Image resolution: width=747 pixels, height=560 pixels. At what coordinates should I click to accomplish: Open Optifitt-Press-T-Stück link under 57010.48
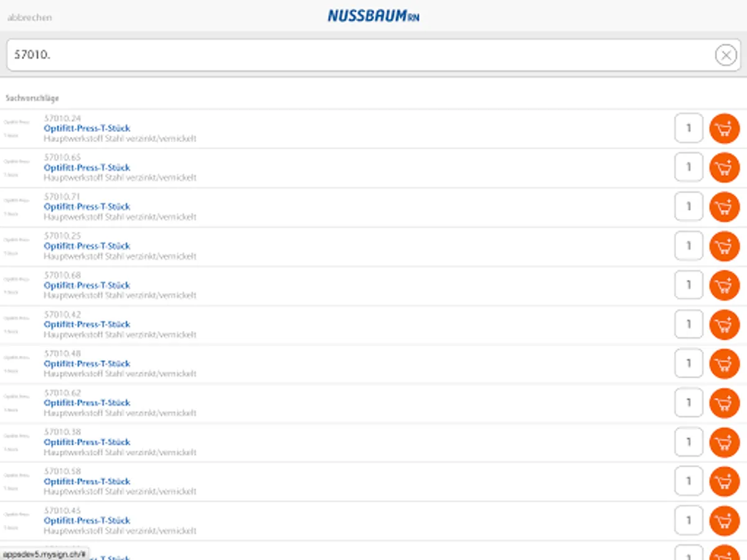click(87, 363)
